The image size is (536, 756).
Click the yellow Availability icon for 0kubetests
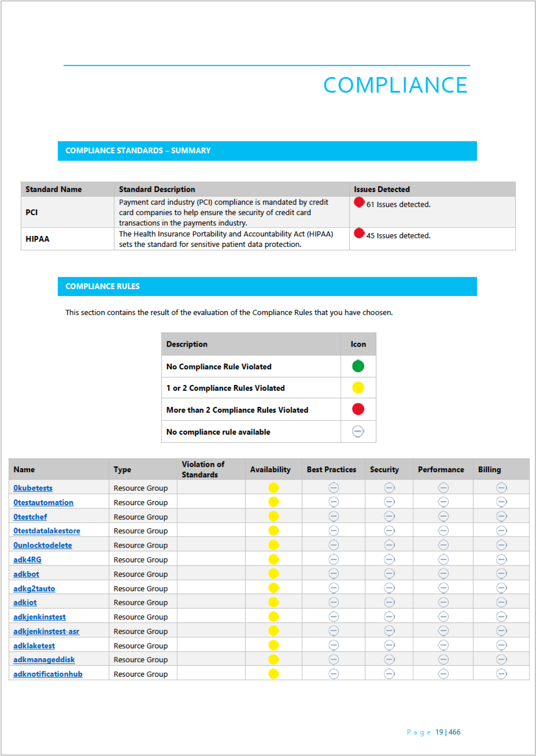[274, 488]
